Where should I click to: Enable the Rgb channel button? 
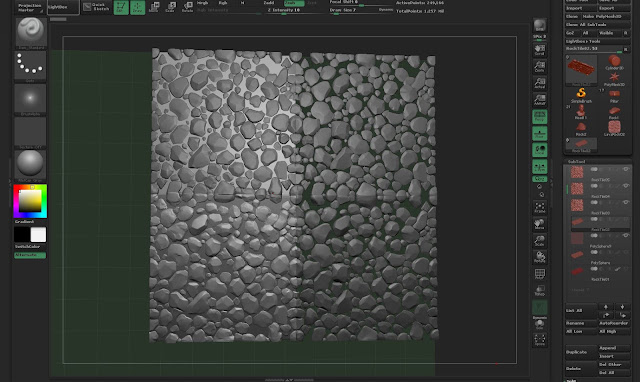tap(223, 3)
